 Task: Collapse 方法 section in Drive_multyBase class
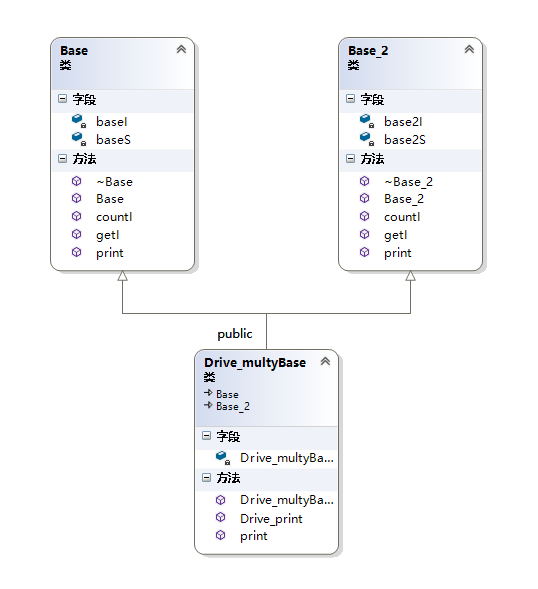pyautogui.click(x=206, y=477)
